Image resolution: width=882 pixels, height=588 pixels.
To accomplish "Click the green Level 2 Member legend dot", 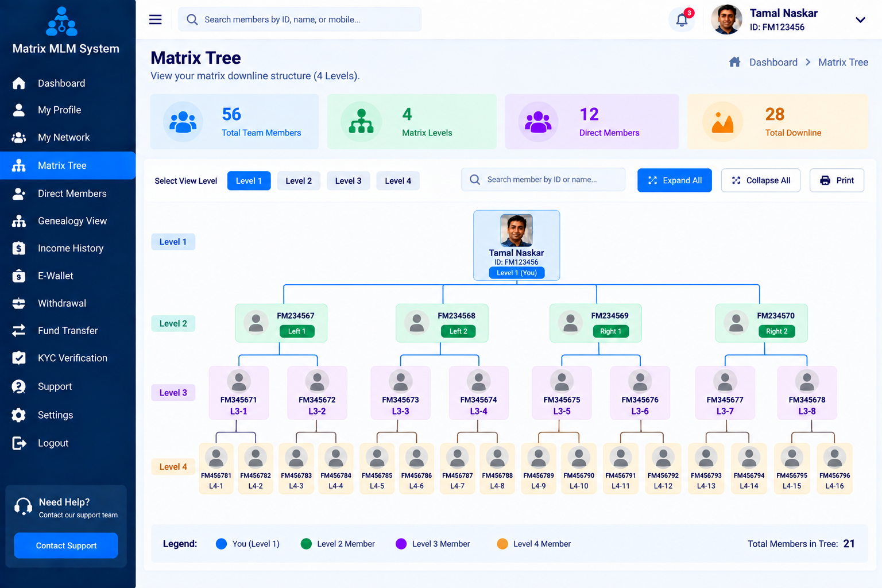I will coord(306,544).
